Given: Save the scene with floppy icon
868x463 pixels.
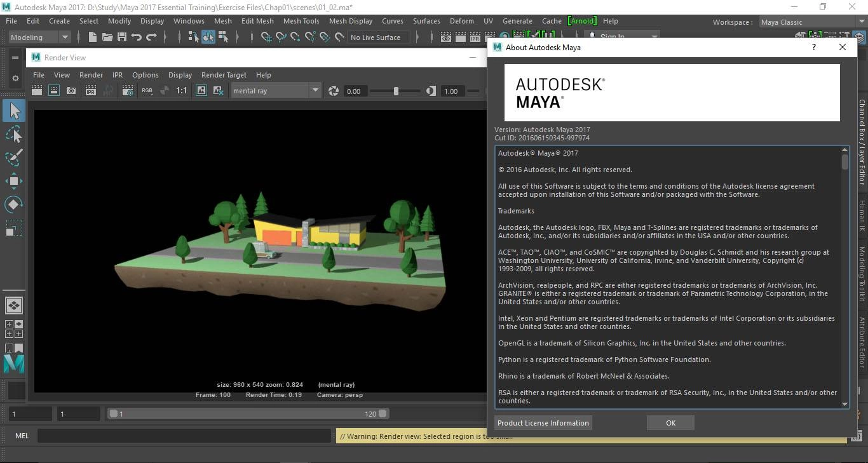Looking at the screenshot, I should click(122, 37).
